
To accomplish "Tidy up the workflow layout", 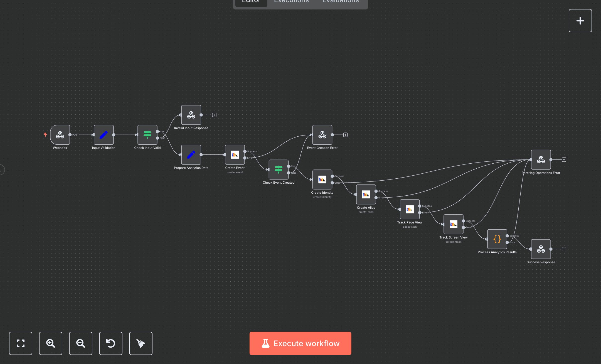I will pyautogui.click(x=141, y=343).
